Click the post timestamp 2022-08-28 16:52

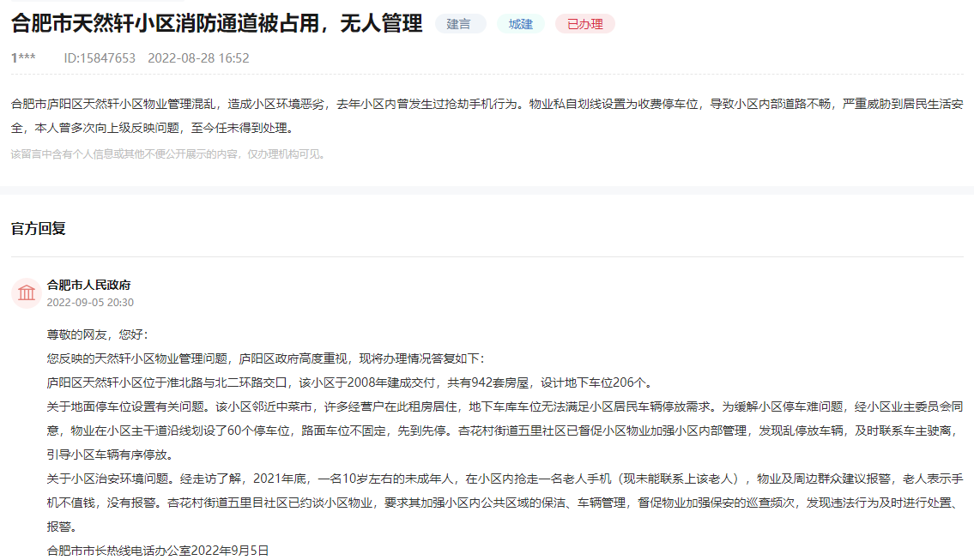click(198, 57)
